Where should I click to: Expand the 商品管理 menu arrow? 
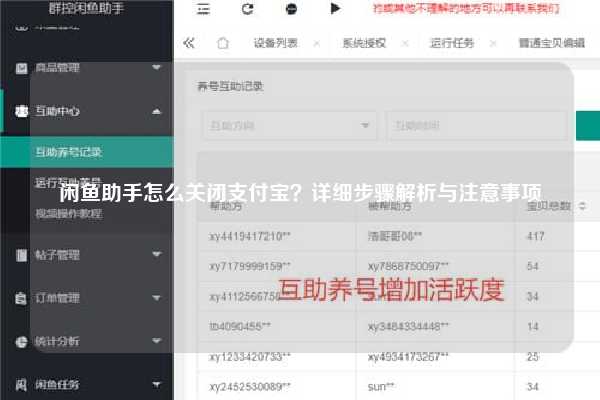pyautogui.click(x=156, y=68)
